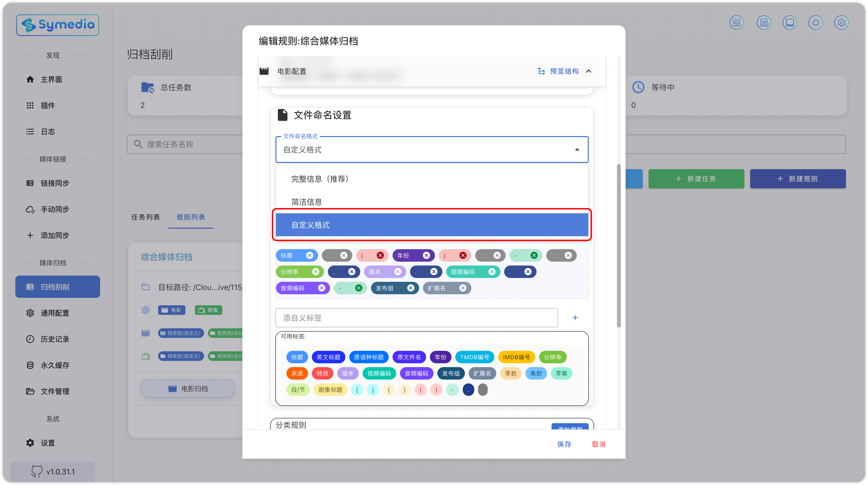Open 添加同步 in sidebar
Image resolution: width=868 pixels, height=485 pixels.
pos(58,235)
